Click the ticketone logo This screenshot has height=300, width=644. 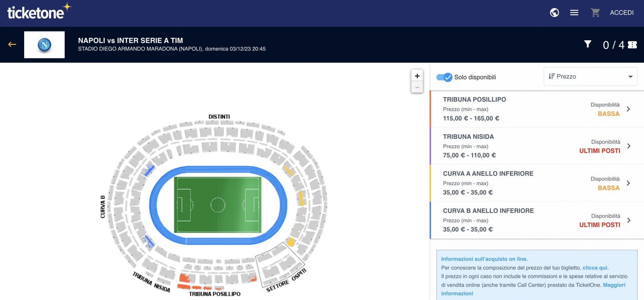click(x=39, y=12)
